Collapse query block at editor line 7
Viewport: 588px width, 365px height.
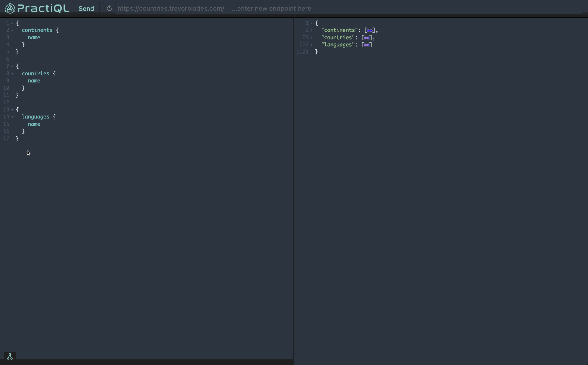tap(12, 66)
